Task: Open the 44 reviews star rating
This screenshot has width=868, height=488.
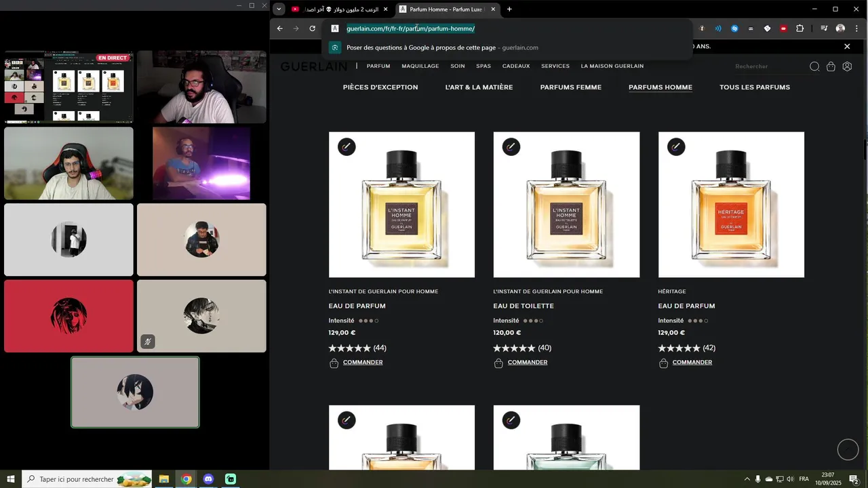Action: 357,348
